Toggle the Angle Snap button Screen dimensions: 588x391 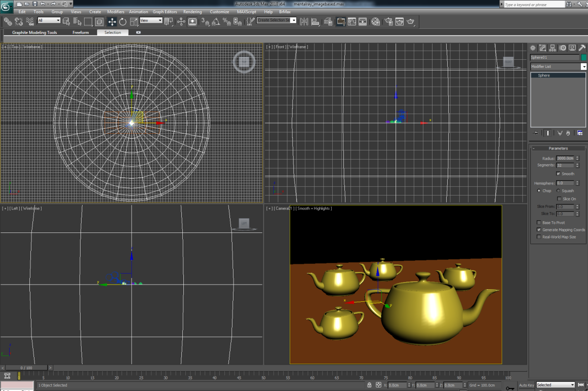(216, 22)
